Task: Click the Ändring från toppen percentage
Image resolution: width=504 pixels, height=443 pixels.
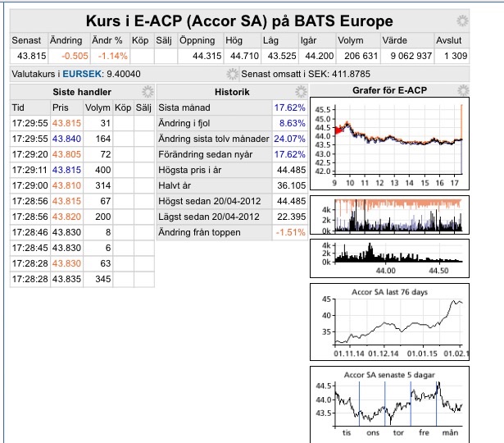Action: click(x=289, y=232)
